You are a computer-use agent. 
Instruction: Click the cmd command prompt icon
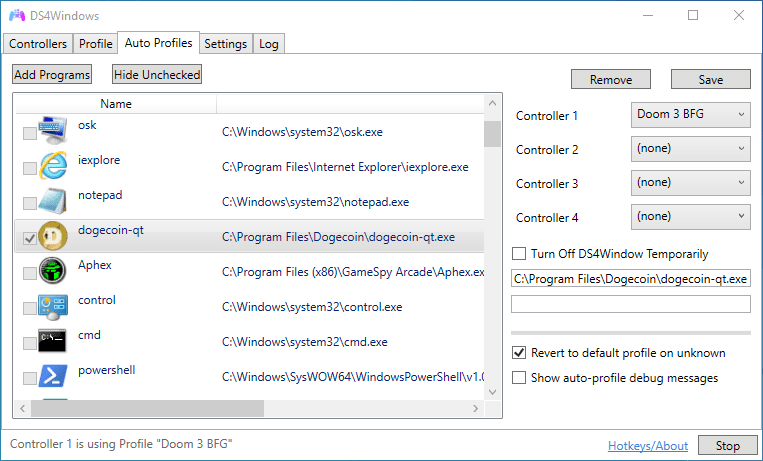[52, 341]
